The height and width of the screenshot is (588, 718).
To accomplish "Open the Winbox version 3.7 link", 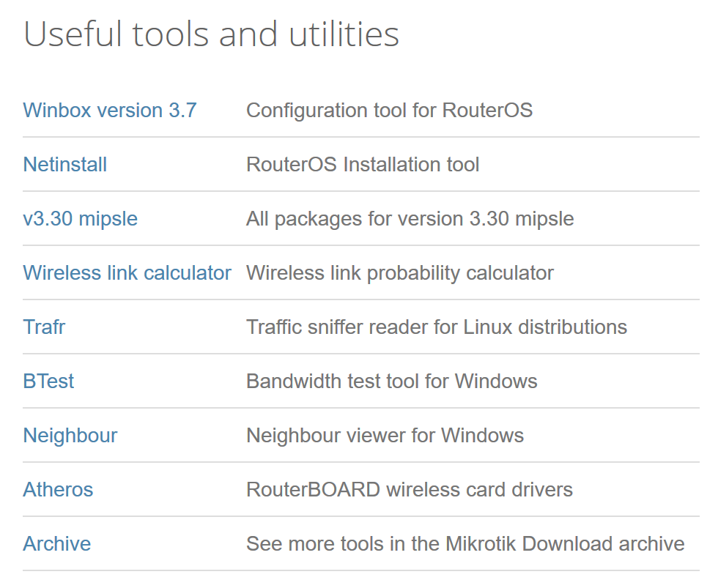I will [110, 111].
